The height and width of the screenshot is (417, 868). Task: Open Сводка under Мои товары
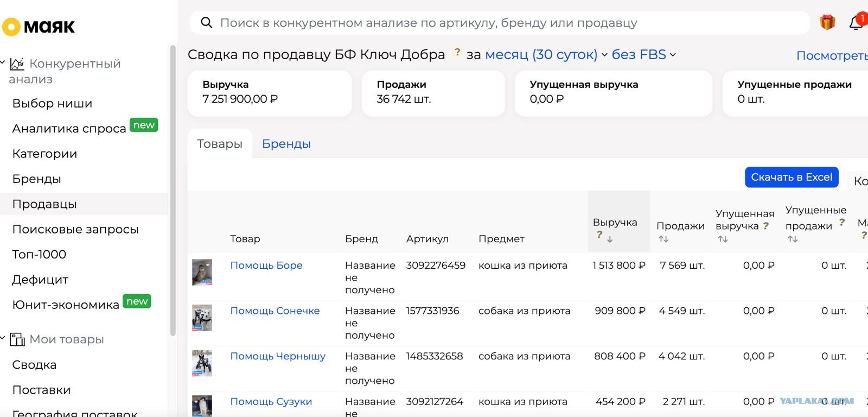tap(34, 365)
